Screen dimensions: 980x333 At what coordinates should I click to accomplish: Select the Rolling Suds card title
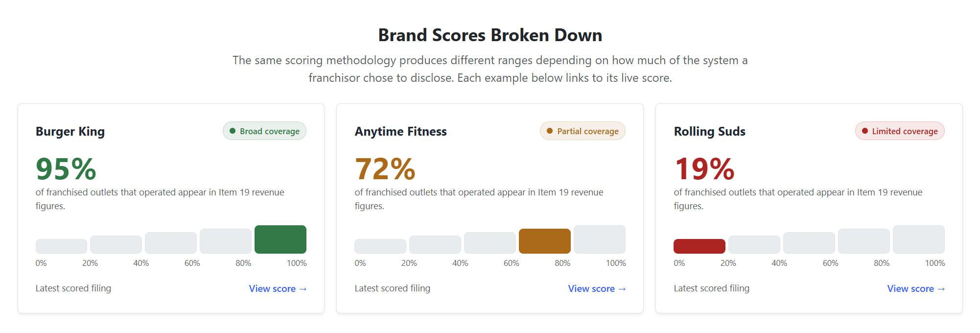[710, 132]
